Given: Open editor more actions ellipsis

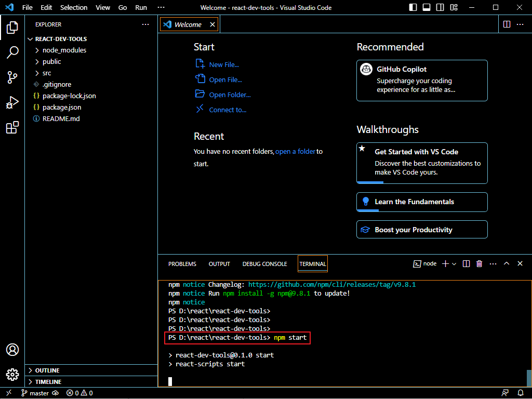Looking at the screenshot, I should [x=520, y=24].
